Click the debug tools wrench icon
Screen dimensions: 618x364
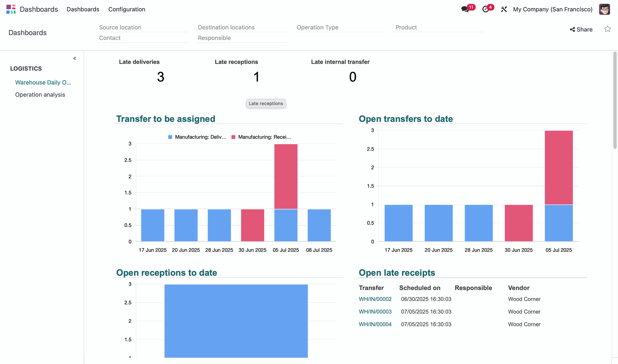point(504,9)
